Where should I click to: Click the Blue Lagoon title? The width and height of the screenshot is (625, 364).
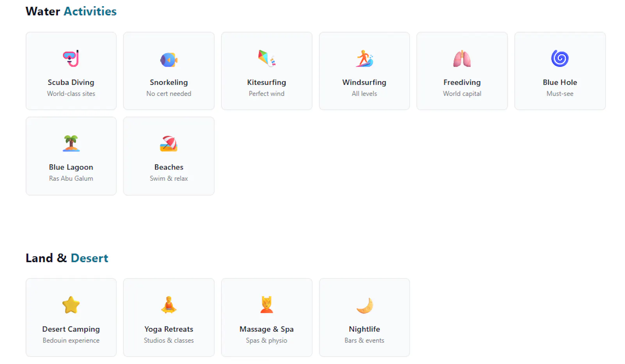(x=71, y=167)
